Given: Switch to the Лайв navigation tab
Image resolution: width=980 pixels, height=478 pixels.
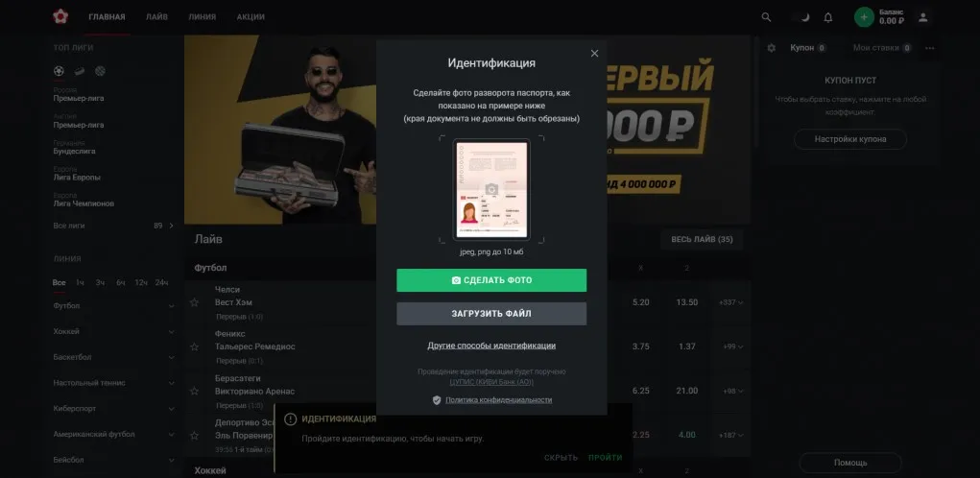Looking at the screenshot, I should pyautogui.click(x=156, y=17).
